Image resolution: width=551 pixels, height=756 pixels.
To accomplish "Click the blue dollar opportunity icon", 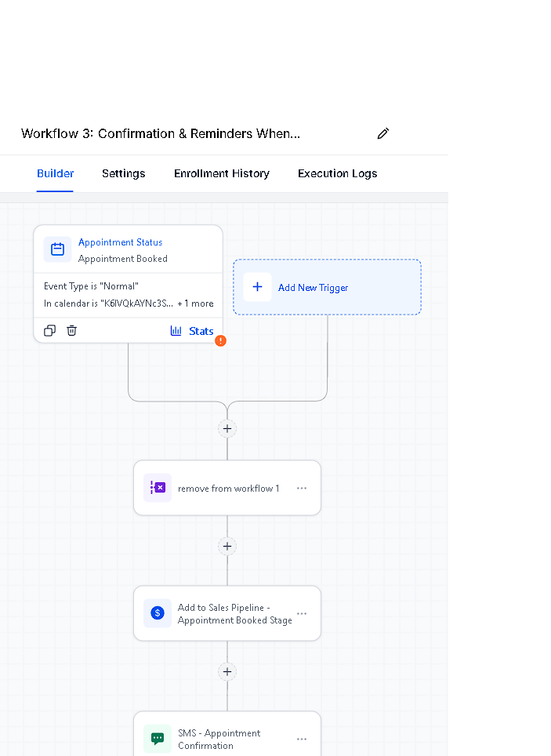I will click(158, 613).
